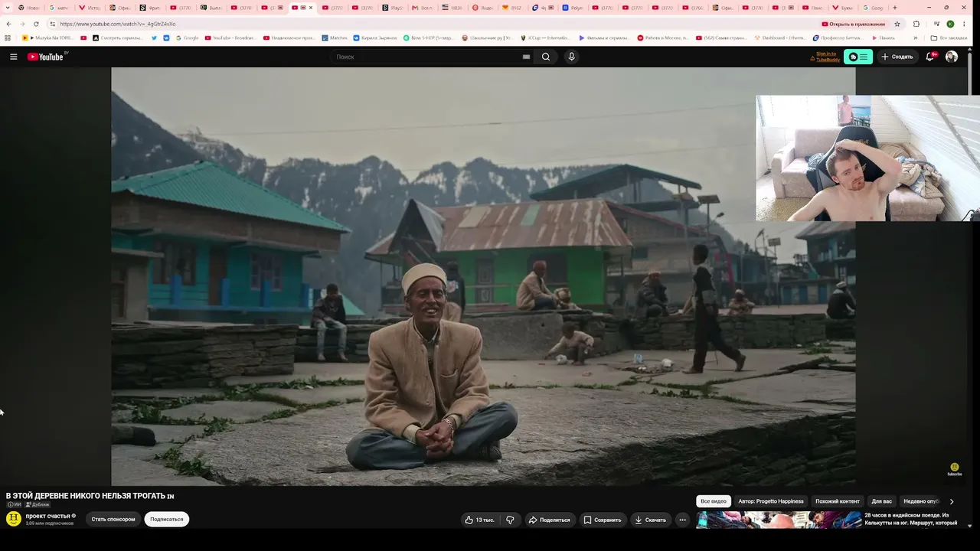Dislike the video

click(510, 520)
